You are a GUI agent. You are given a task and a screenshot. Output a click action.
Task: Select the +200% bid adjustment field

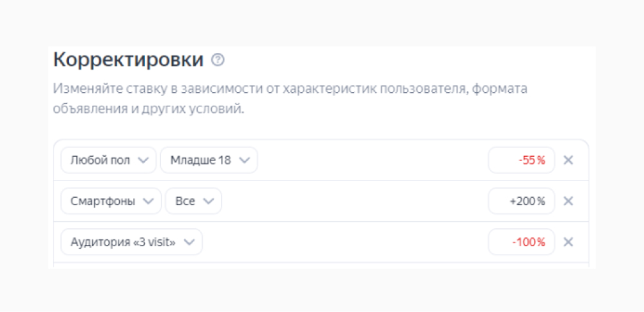[x=521, y=201]
